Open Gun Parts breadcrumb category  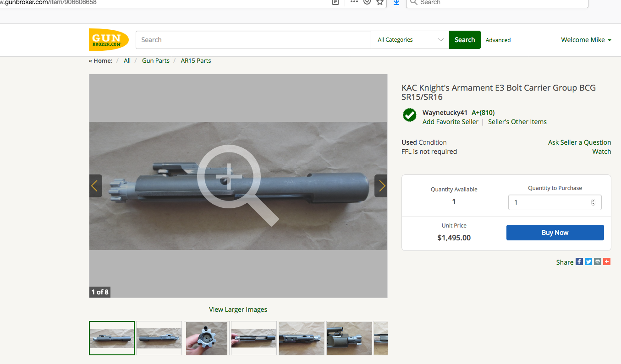click(156, 60)
